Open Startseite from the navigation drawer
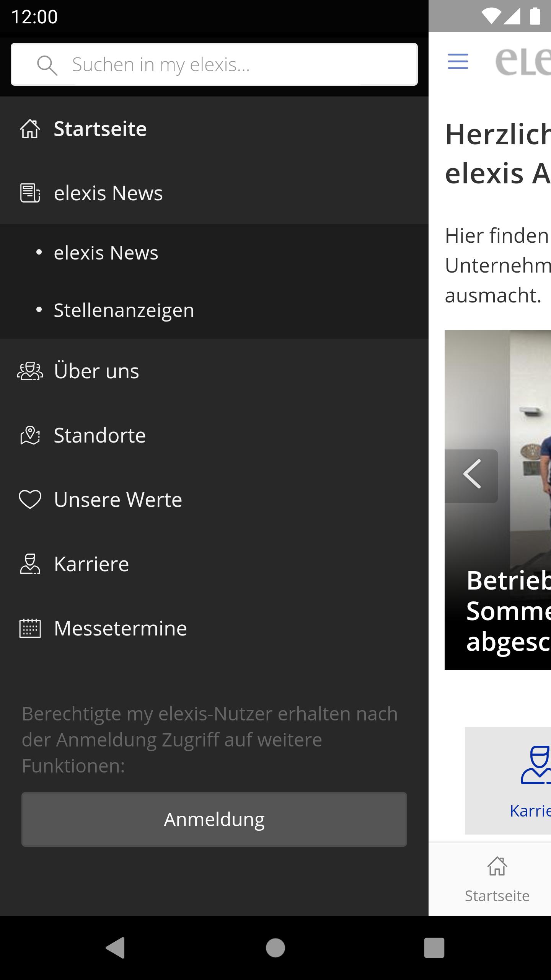This screenshot has height=980, width=551. tap(214, 129)
